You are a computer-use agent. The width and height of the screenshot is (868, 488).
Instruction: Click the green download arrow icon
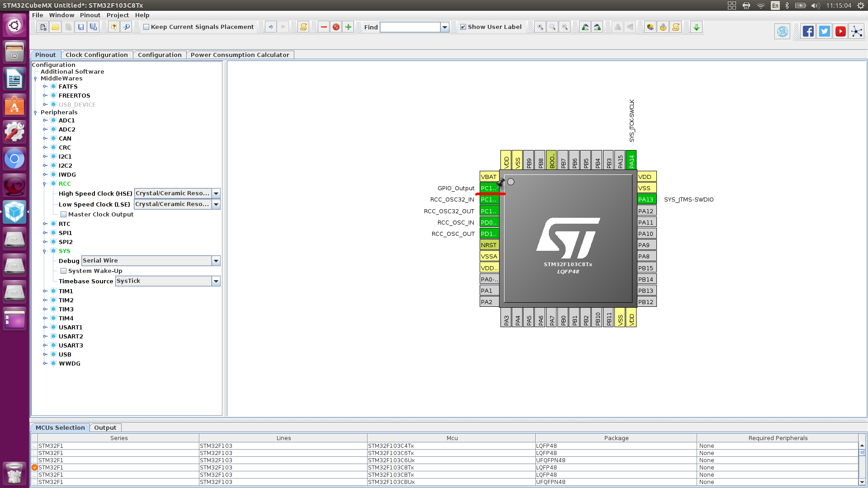point(697,27)
